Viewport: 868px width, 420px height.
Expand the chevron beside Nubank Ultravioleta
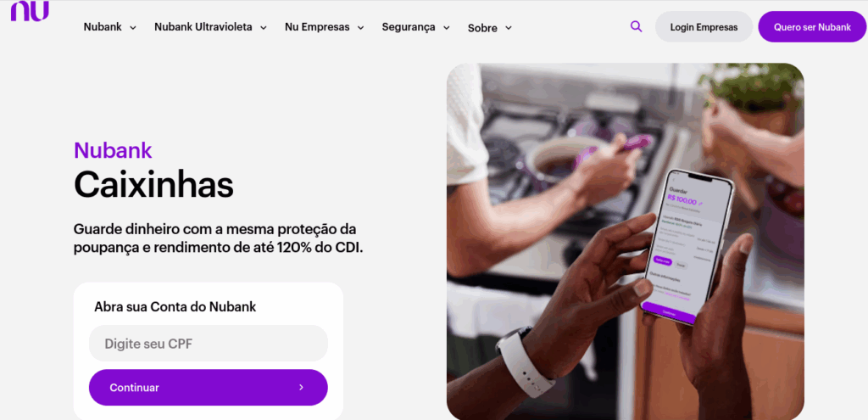tap(264, 28)
